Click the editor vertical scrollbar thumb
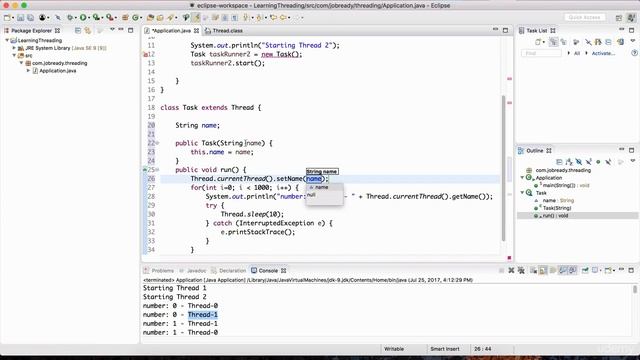 503,168
